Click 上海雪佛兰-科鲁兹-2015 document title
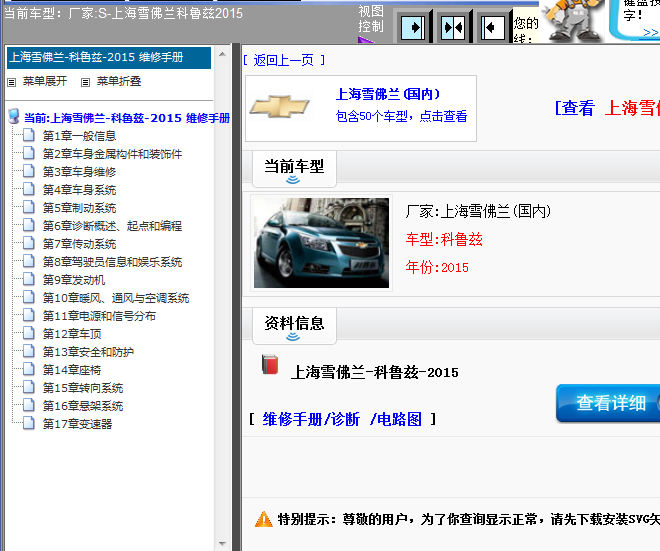This screenshot has width=660, height=551. pos(375,373)
